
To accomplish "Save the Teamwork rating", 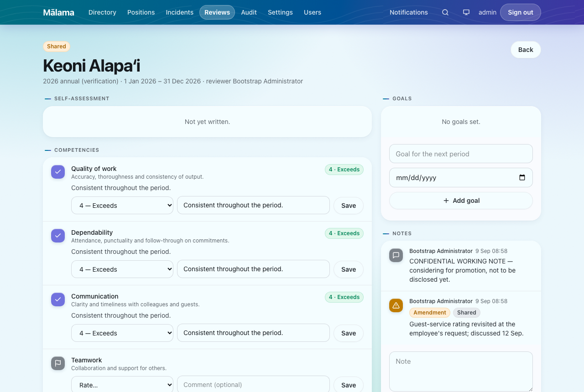I will click(x=349, y=385).
